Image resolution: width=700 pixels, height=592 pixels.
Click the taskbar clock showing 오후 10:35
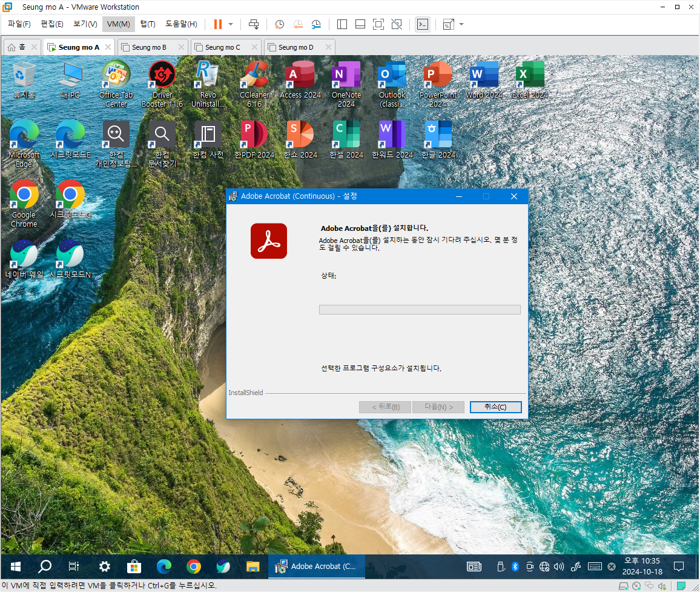pos(642,567)
